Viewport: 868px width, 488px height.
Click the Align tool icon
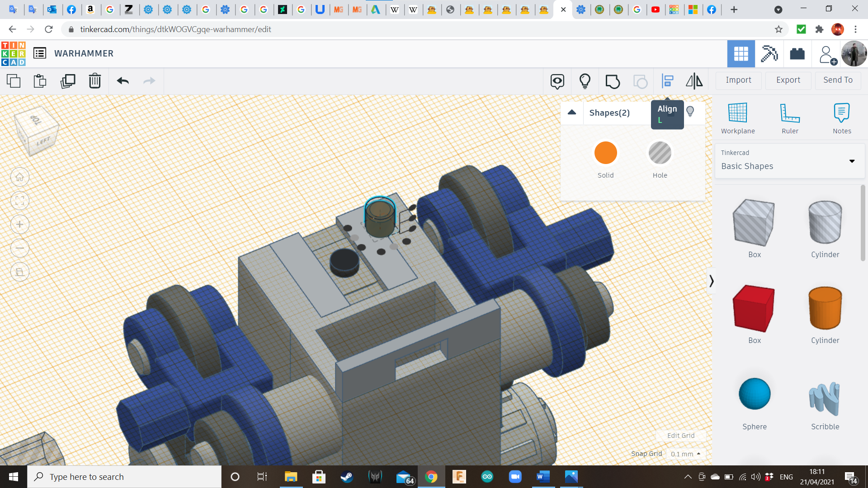pos(667,81)
